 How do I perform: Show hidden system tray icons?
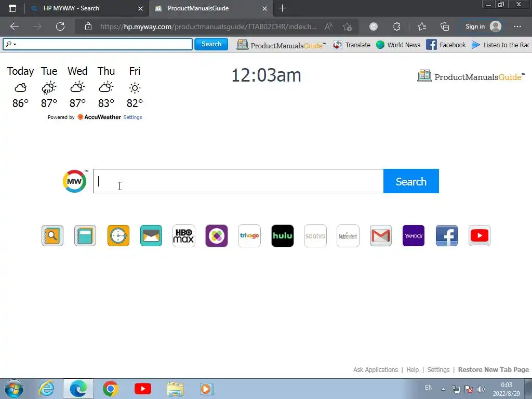[x=443, y=389]
